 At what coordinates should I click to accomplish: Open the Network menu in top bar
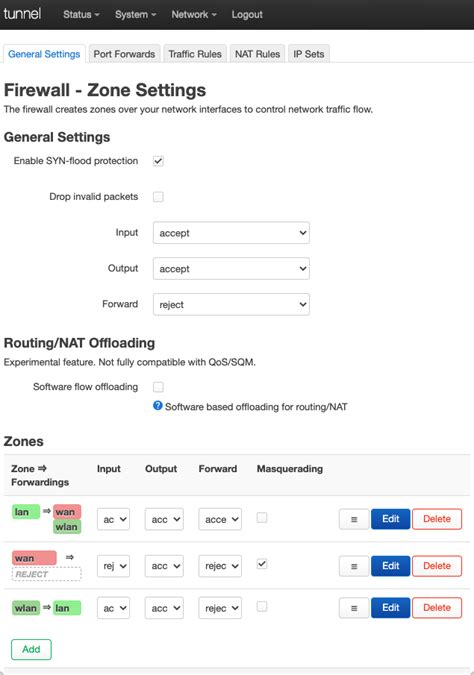(194, 14)
